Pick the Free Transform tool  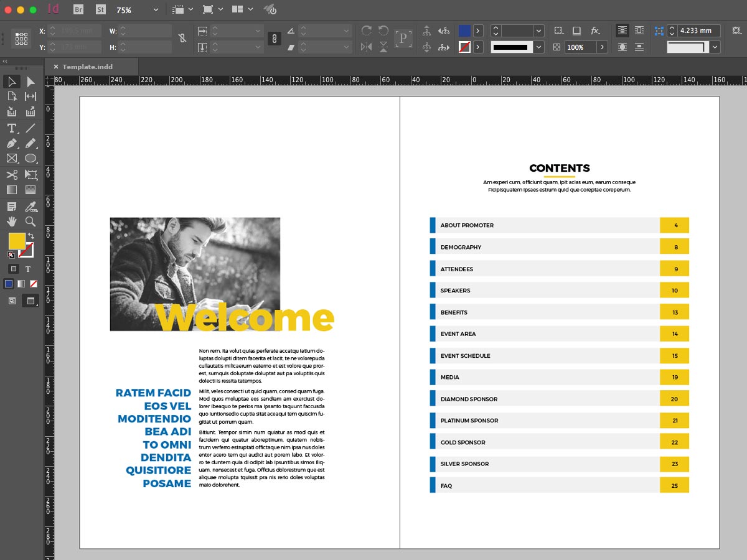(31, 175)
